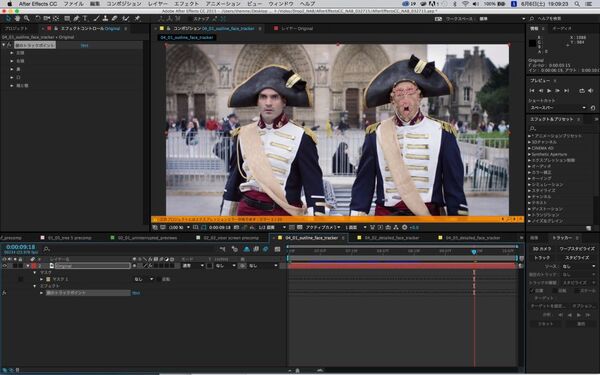600x375 pixels.
Task: Toggle the effect fx switch beside timeline face tracker
Action: click(x=4, y=293)
